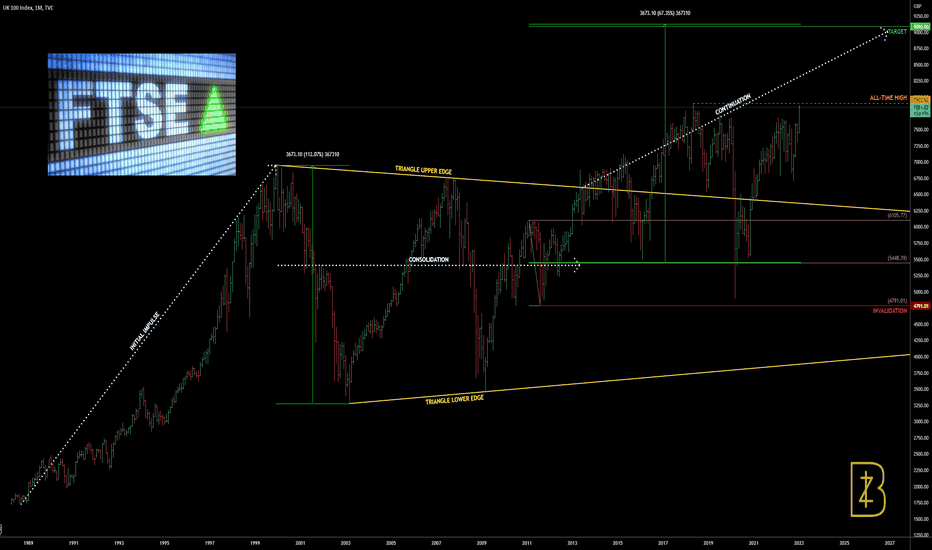The width and height of the screenshot is (932, 550).
Task: Click the (4791.01) level label
Action: tap(897, 301)
